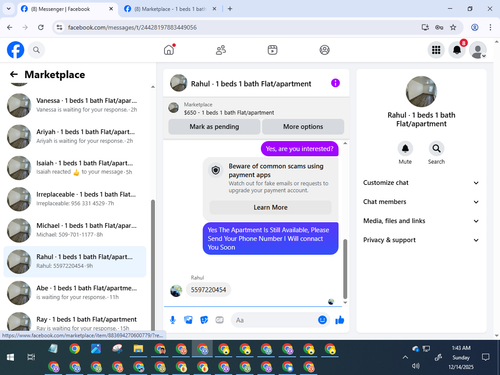Open Vanessa's conversation
The image size is (500, 375).
coord(75,105)
